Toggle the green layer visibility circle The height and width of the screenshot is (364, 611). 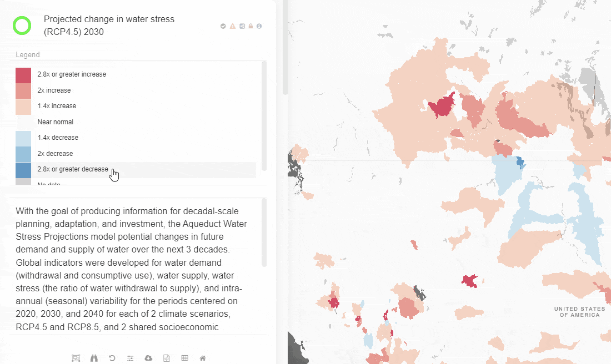(x=22, y=26)
